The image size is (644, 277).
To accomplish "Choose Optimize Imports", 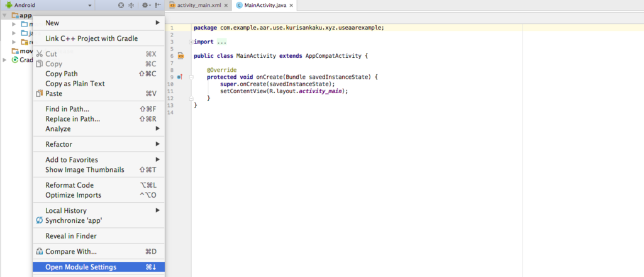I will pyautogui.click(x=99, y=195).
